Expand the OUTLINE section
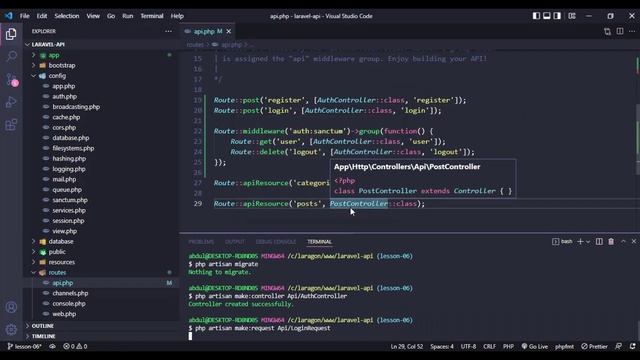This screenshot has height=360, width=640. pyautogui.click(x=101, y=326)
